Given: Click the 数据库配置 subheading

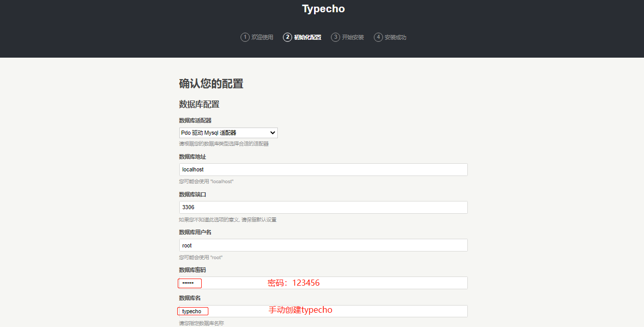Looking at the screenshot, I should point(199,104).
